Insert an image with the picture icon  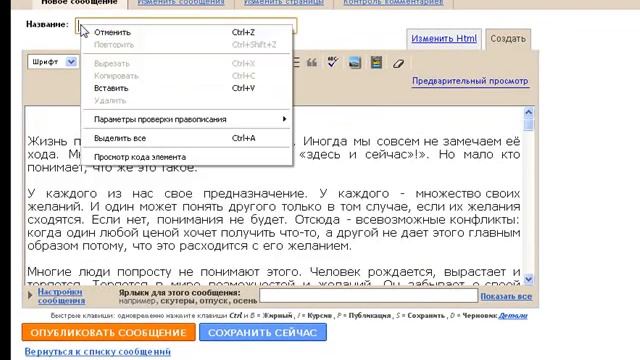click(x=355, y=63)
